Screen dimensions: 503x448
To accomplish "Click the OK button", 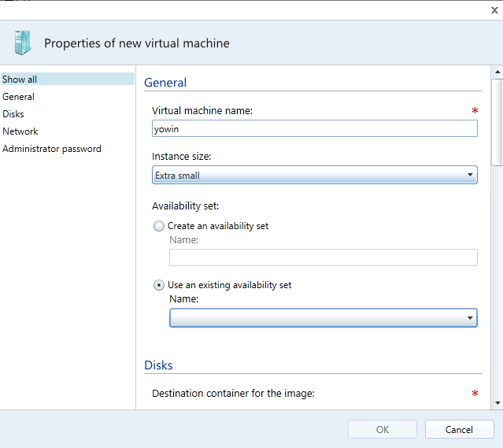I will coord(383,429).
